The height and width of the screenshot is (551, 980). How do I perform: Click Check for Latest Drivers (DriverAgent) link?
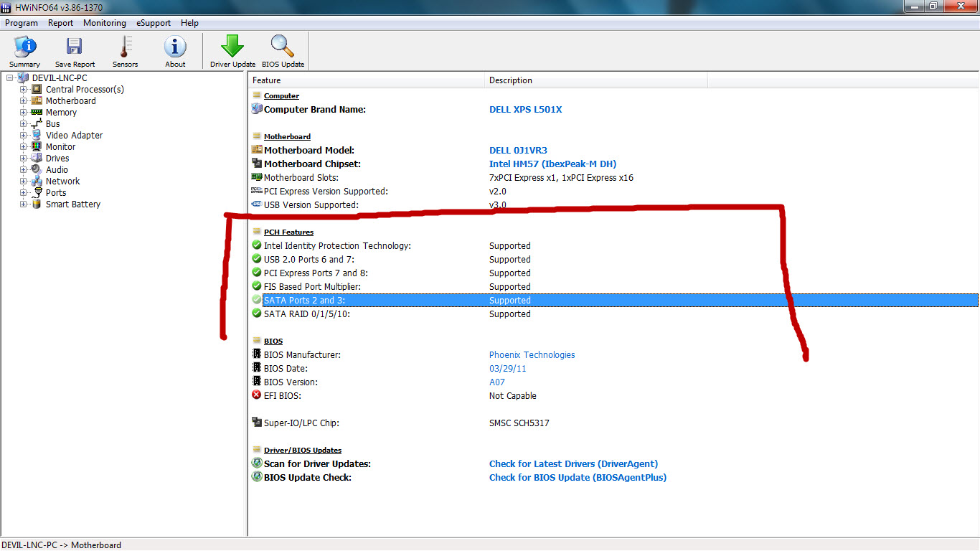tap(573, 463)
